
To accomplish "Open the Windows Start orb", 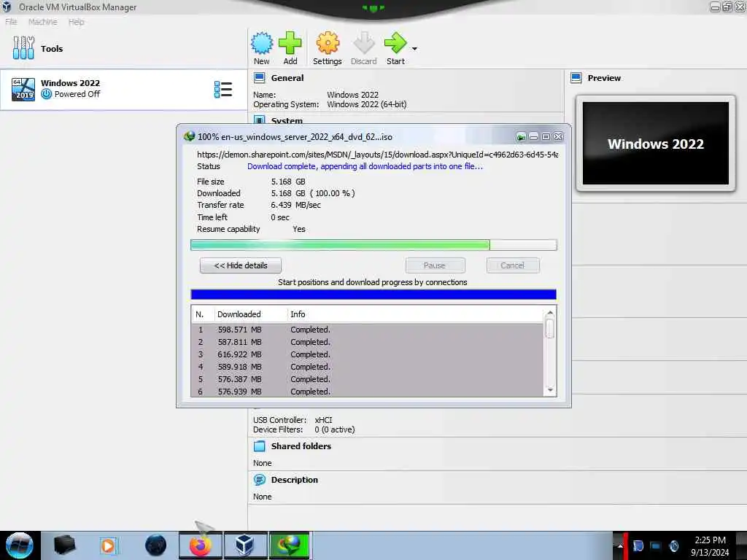I will tap(19, 545).
